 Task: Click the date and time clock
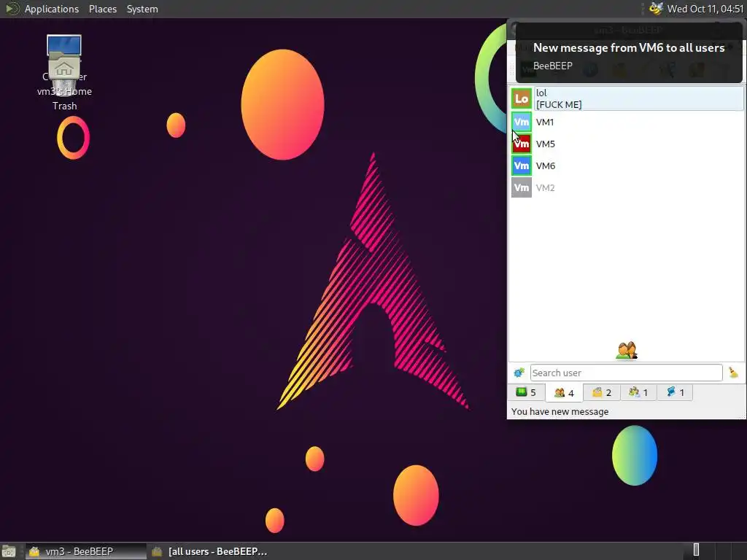[x=705, y=9]
